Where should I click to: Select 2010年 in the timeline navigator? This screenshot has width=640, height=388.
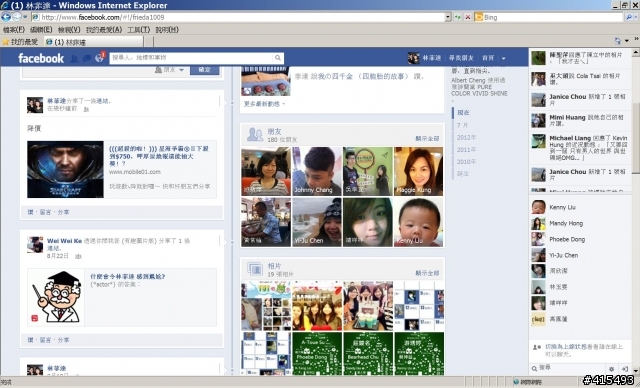[466, 162]
